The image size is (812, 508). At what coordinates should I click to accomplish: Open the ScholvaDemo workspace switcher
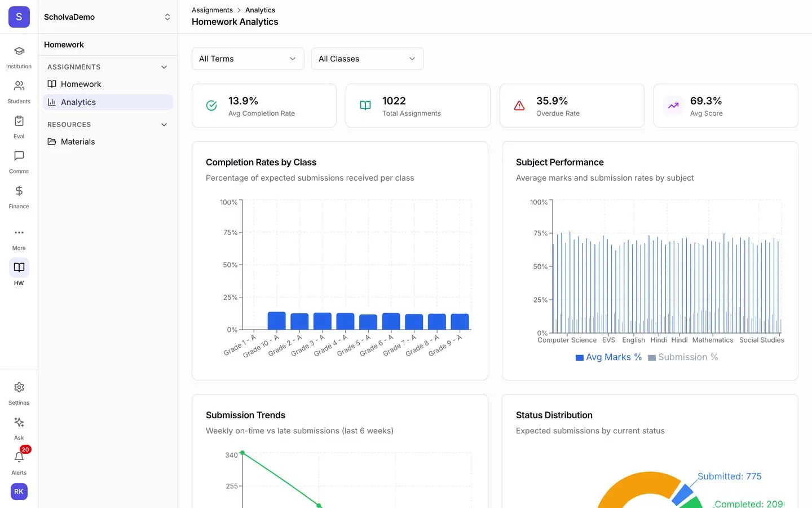[108, 17]
